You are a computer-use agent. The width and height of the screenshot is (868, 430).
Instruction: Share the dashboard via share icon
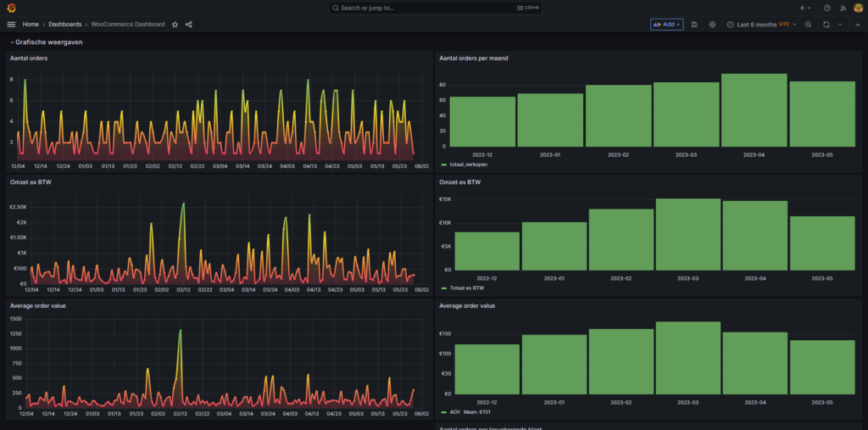point(189,25)
